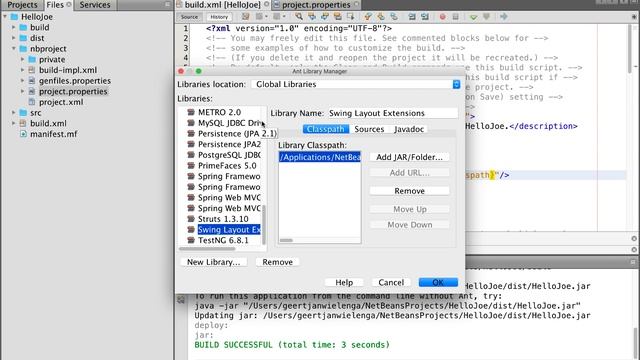This screenshot has height=360, width=640.
Task: Minimize the Files panel group
Action: pos(167,4)
